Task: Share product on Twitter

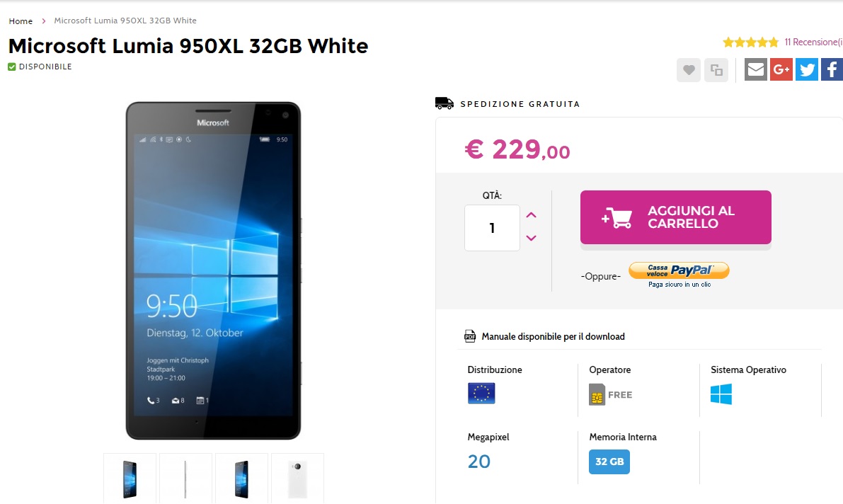Action: click(x=806, y=69)
